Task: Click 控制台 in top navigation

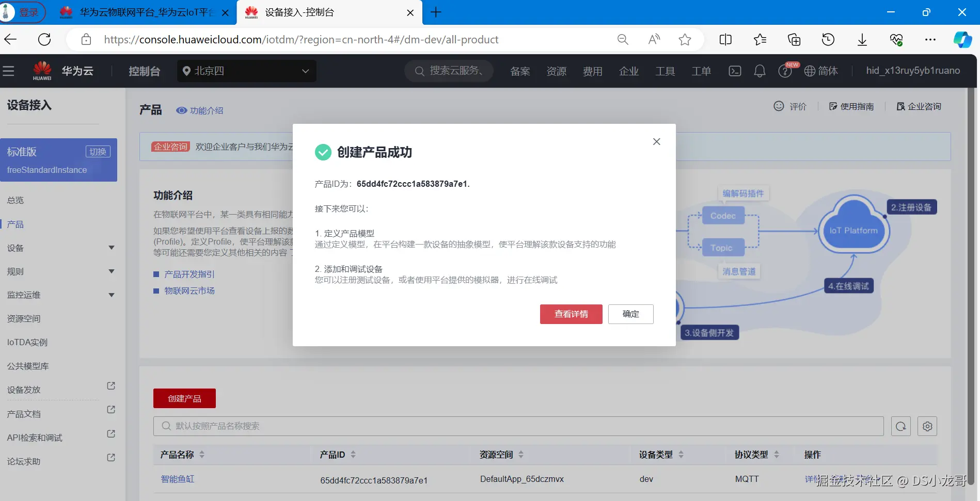Action: [145, 71]
